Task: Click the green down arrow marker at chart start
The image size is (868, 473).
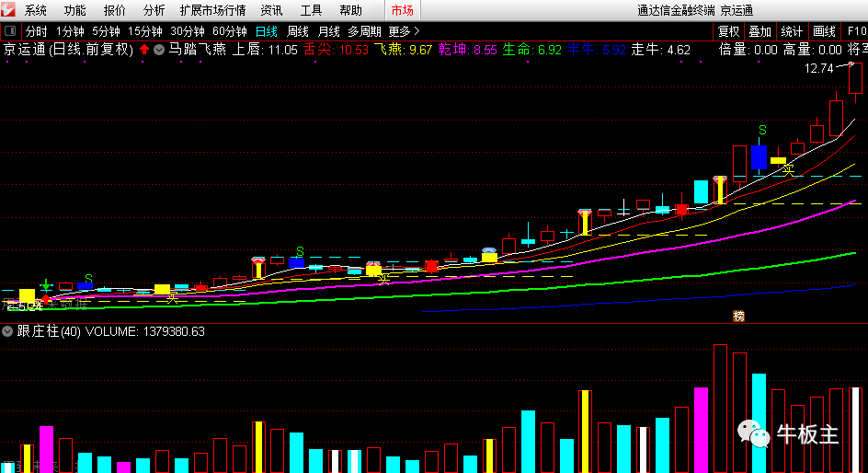Action: coord(47,285)
